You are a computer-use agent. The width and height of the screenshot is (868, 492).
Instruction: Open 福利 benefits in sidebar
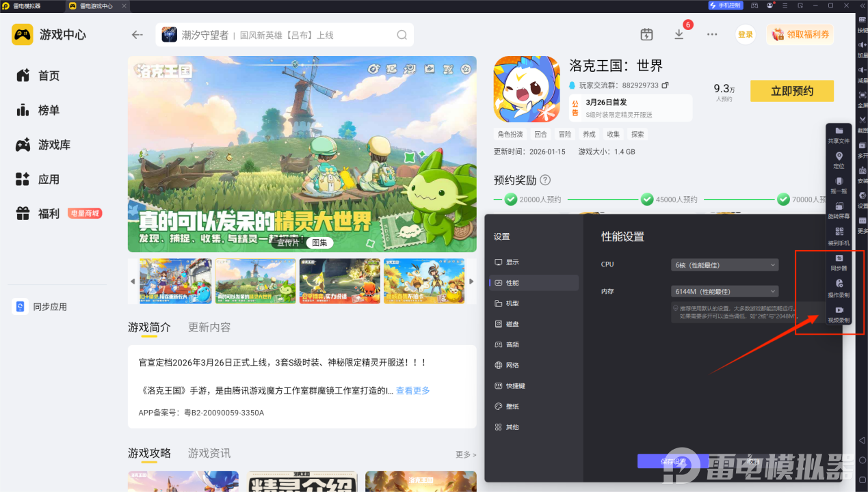click(38, 214)
